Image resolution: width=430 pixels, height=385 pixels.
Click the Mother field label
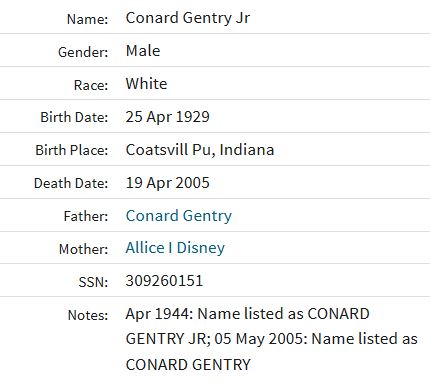coord(84,249)
